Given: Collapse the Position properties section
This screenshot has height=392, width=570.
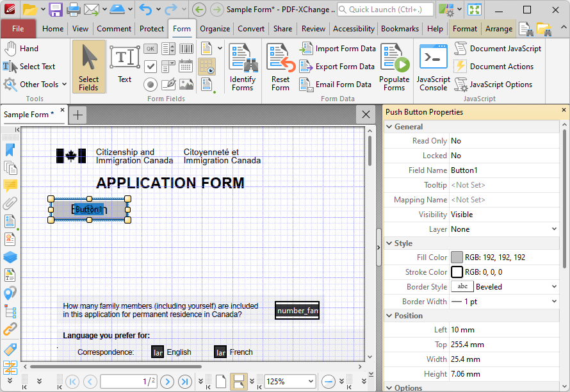Looking at the screenshot, I should pyautogui.click(x=389, y=316).
